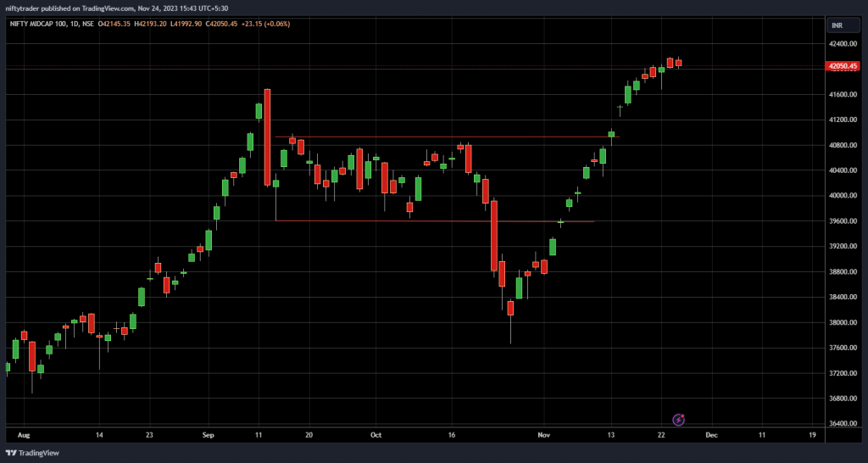The image size is (868, 463).
Task: Click the 40800.00 price axis label
Action: (x=843, y=145)
